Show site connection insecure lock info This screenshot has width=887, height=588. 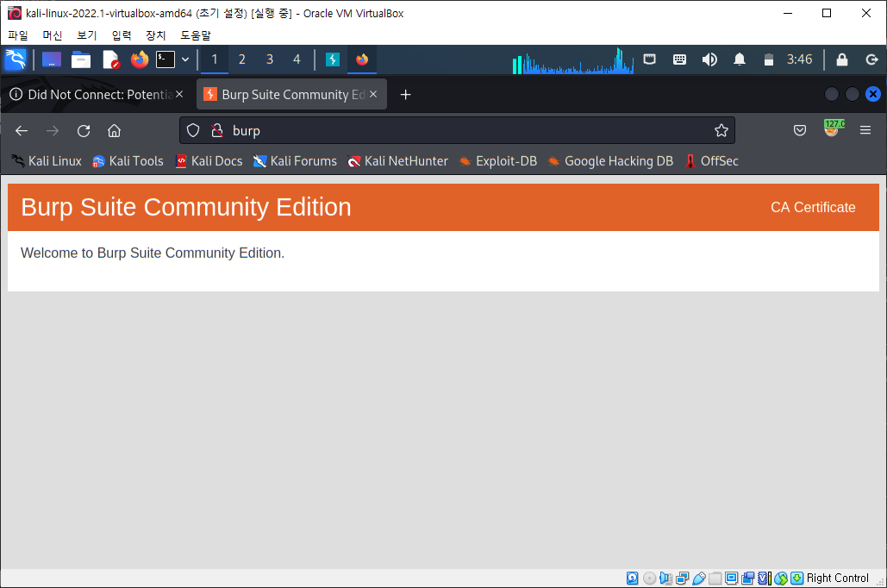click(x=217, y=131)
